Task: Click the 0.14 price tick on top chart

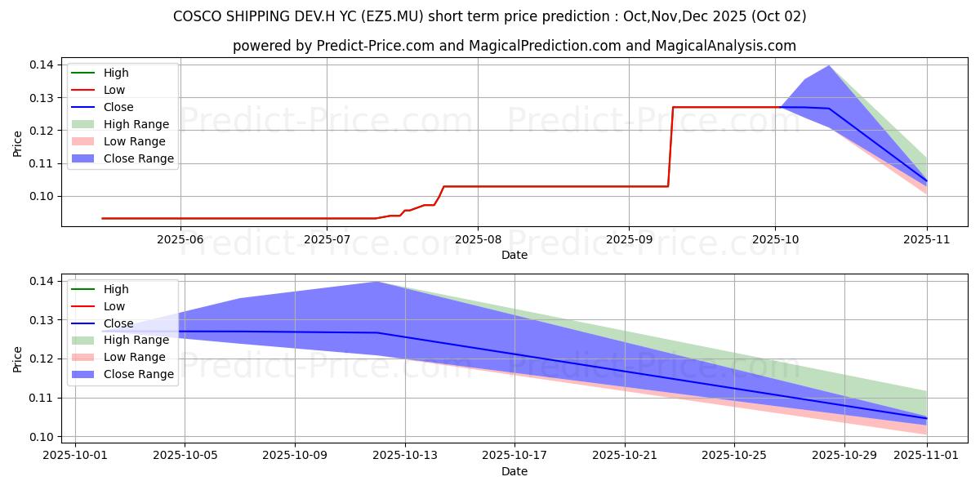Action: 43,65
